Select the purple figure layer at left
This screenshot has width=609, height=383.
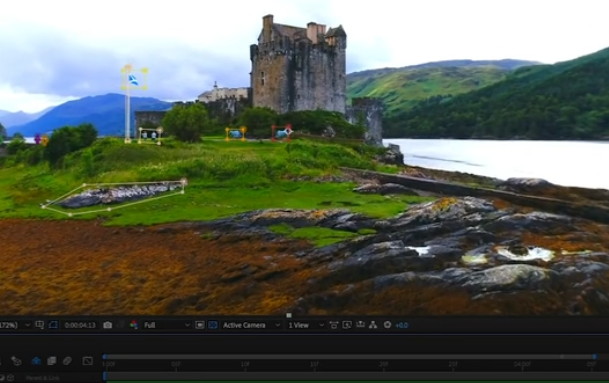pyautogui.click(x=37, y=139)
